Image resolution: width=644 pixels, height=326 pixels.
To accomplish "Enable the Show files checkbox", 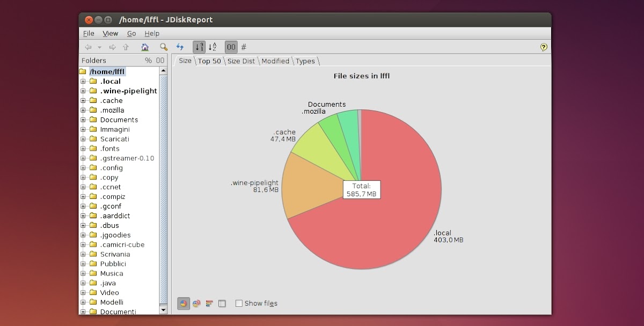I will (x=239, y=303).
